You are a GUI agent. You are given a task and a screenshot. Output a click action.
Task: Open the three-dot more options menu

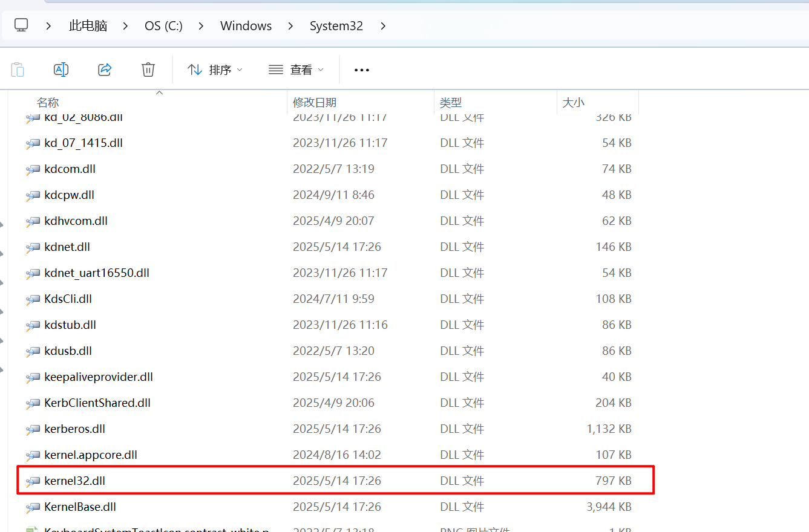point(361,70)
